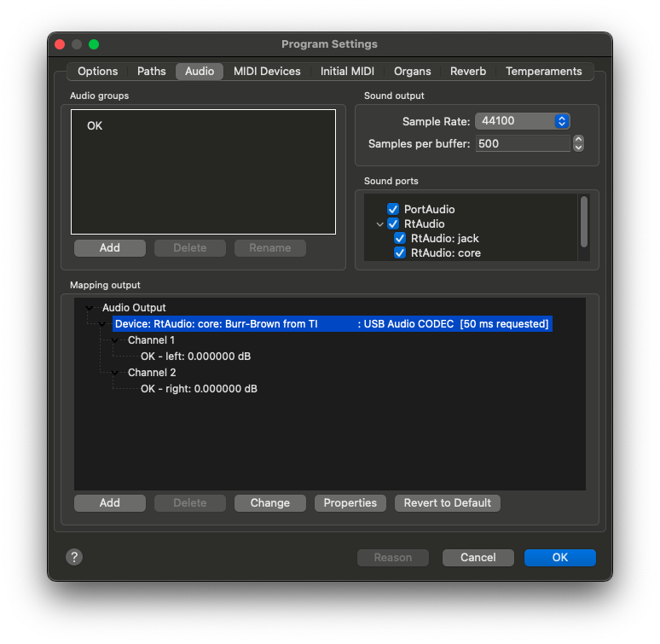This screenshot has height=644, width=660.
Task: Select the Burr-Brown USB Audio CODEC device row
Action: coord(332,323)
